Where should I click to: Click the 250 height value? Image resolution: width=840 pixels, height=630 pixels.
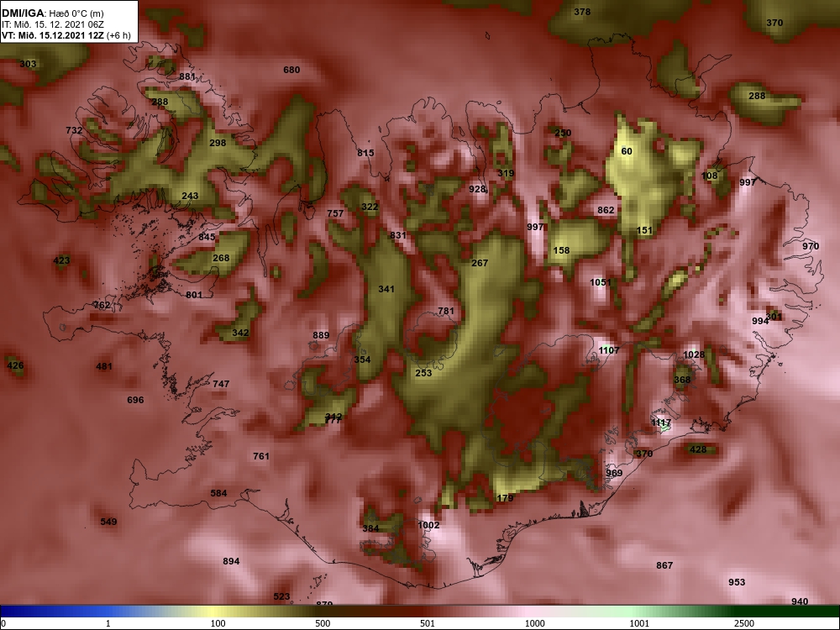563,133
